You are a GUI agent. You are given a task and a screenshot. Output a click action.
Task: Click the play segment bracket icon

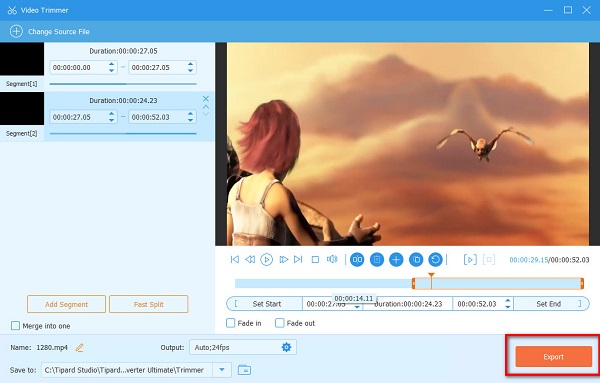(470, 260)
